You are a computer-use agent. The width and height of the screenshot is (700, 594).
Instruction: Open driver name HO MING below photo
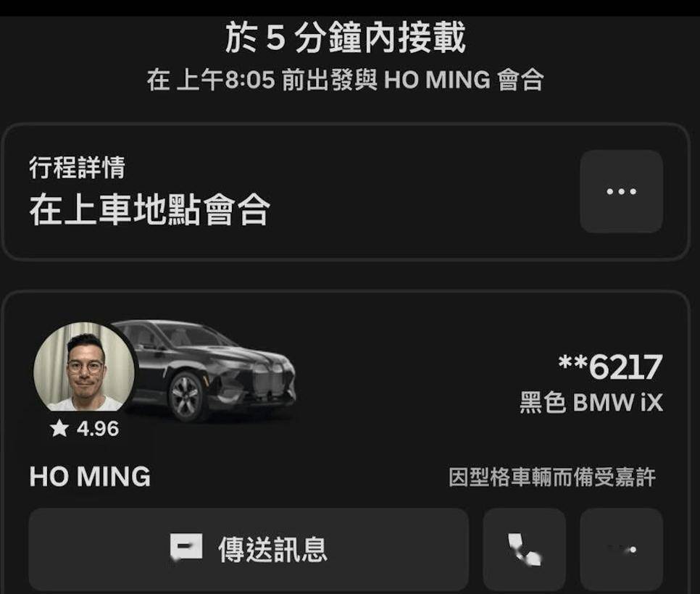(x=90, y=477)
